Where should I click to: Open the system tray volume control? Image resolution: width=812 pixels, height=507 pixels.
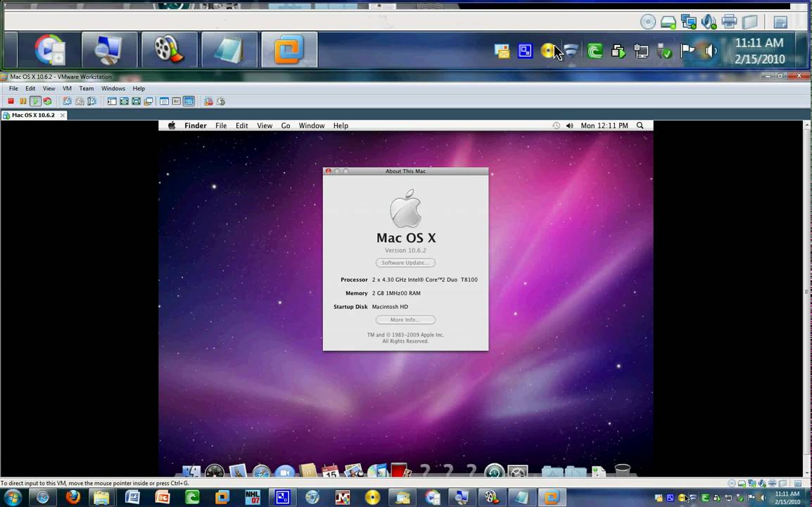pyautogui.click(x=763, y=498)
